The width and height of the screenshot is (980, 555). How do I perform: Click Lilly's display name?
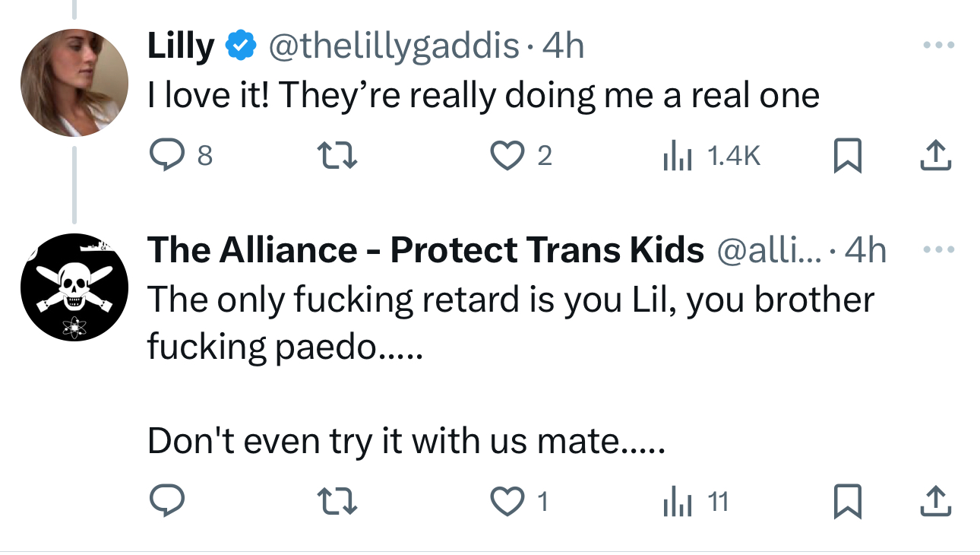(x=181, y=47)
